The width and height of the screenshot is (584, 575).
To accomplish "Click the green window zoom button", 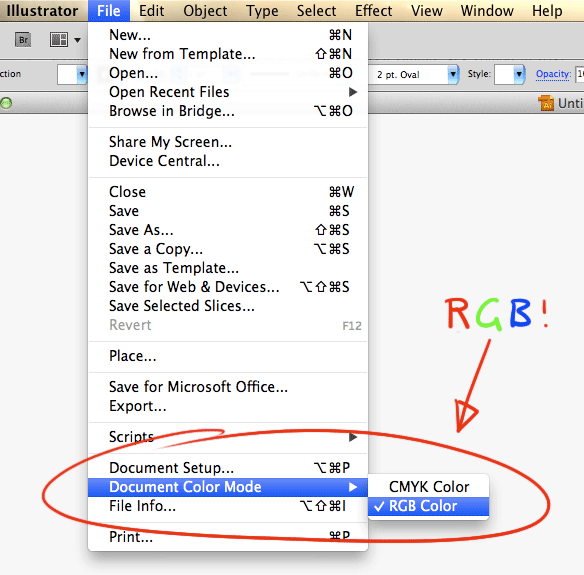I will coord(6,103).
